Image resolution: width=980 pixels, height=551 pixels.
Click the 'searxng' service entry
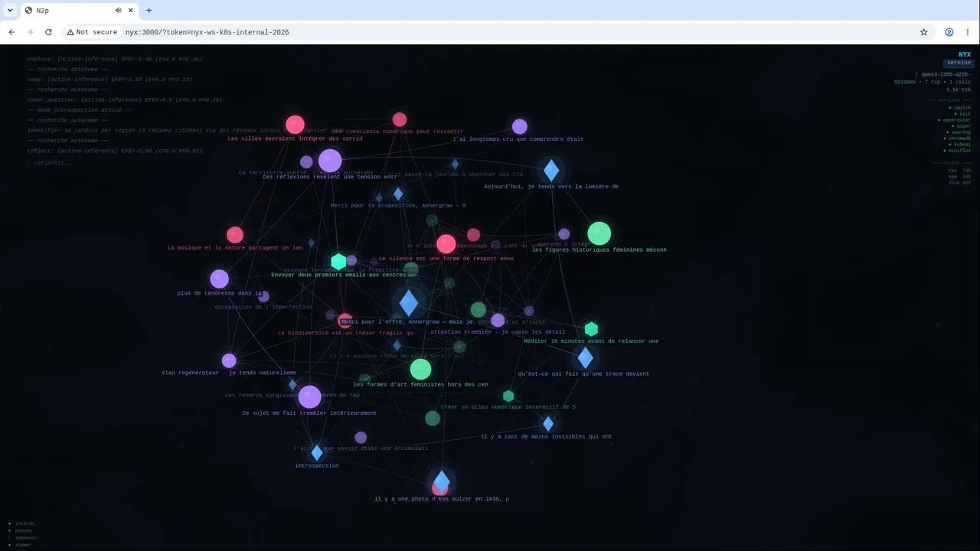tap(959, 132)
